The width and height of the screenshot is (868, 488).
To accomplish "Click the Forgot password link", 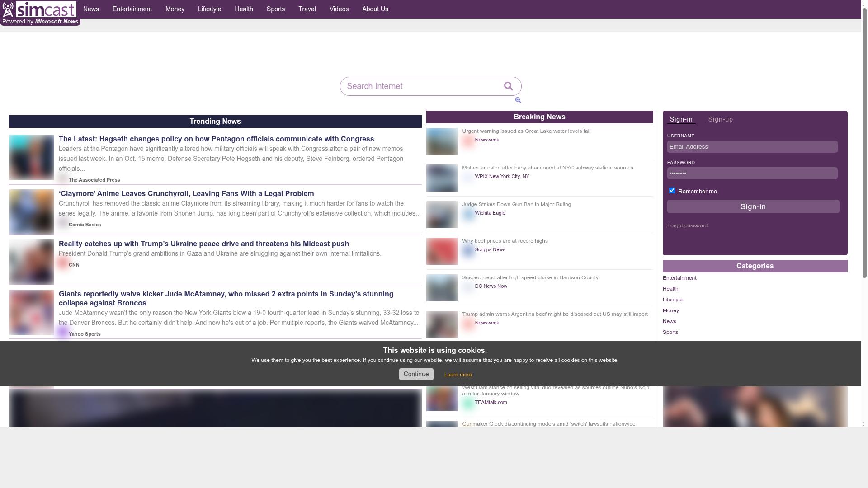I will [x=687, y=225].
